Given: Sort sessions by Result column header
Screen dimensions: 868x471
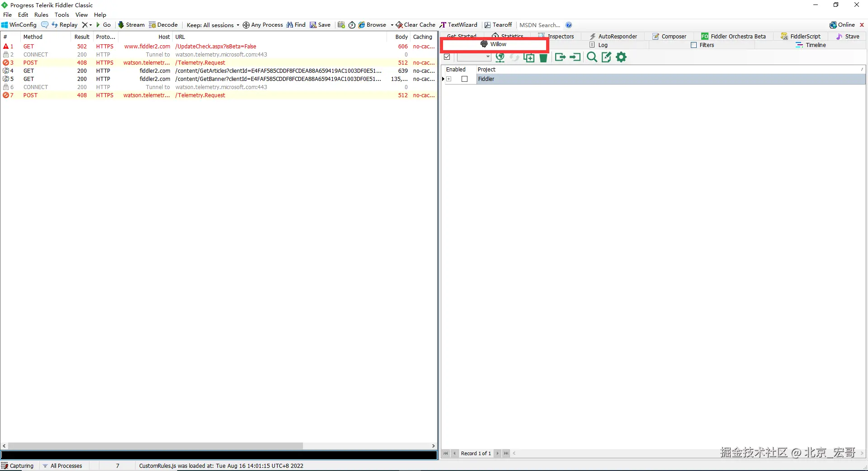Looking at the screenshot, I should pyautogui.click(x=82, y=37).
